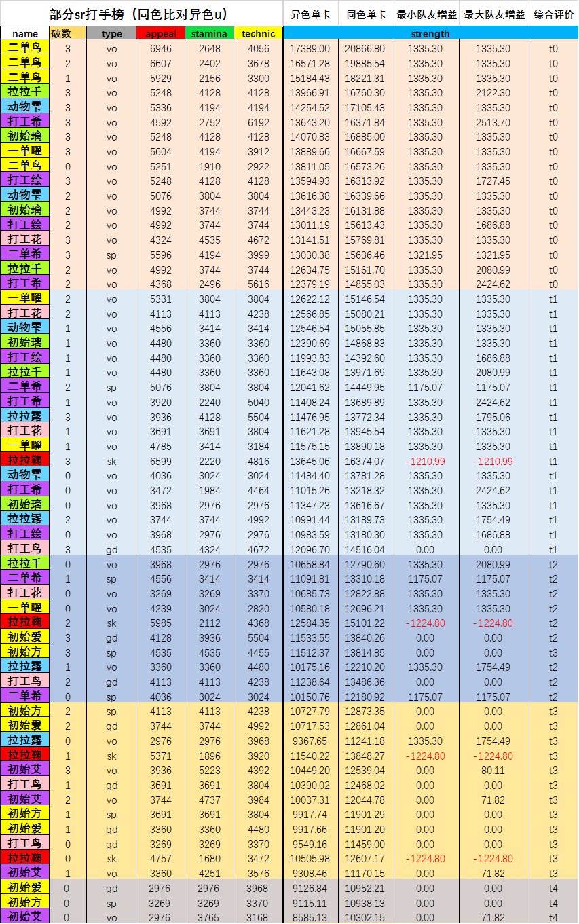Select the cell 13811.05
This screenshot has width=579, height=924.
(x=310, y=166)
